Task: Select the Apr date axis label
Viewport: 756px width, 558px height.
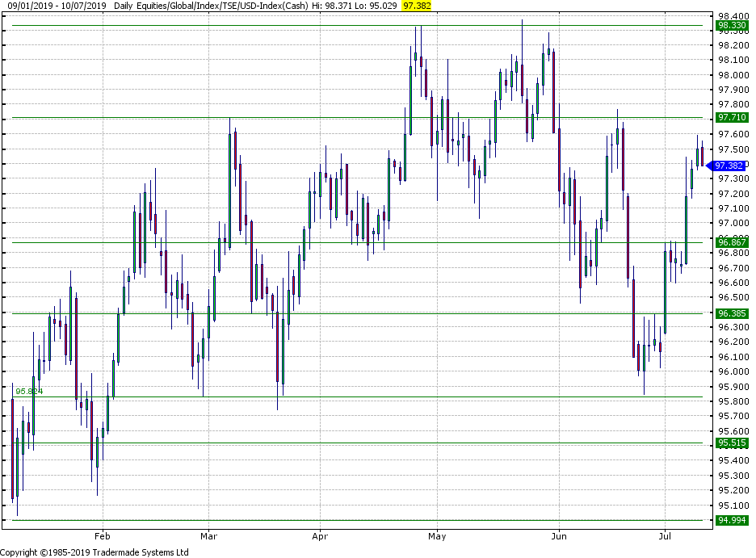Action: point(320,535)
